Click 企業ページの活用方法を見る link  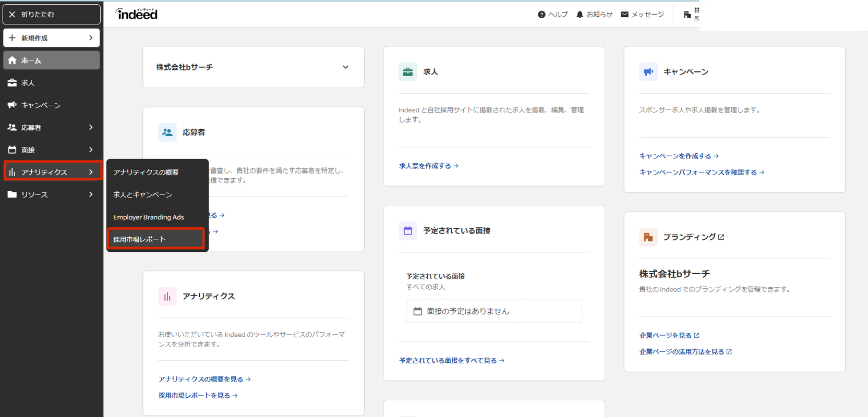click(x=685, y=352)
